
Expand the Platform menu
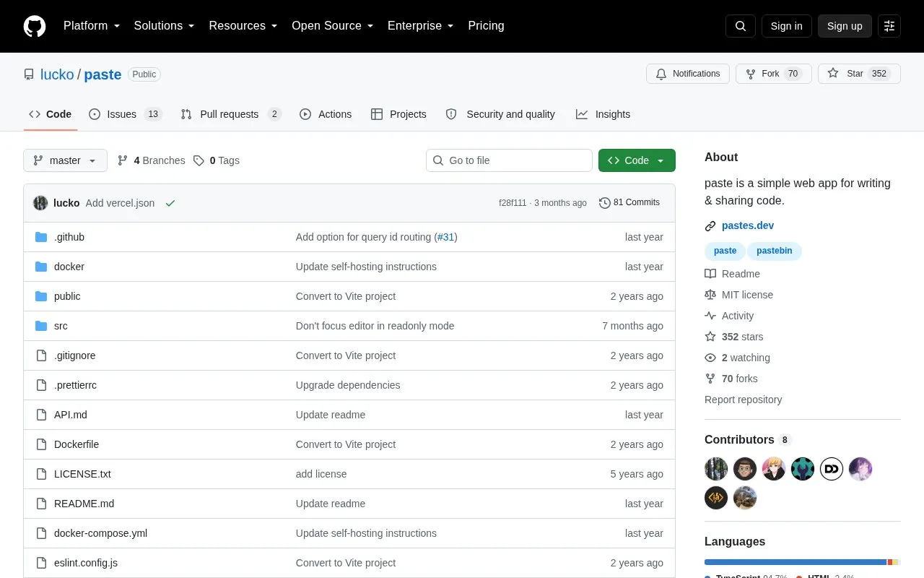(92, 26)
